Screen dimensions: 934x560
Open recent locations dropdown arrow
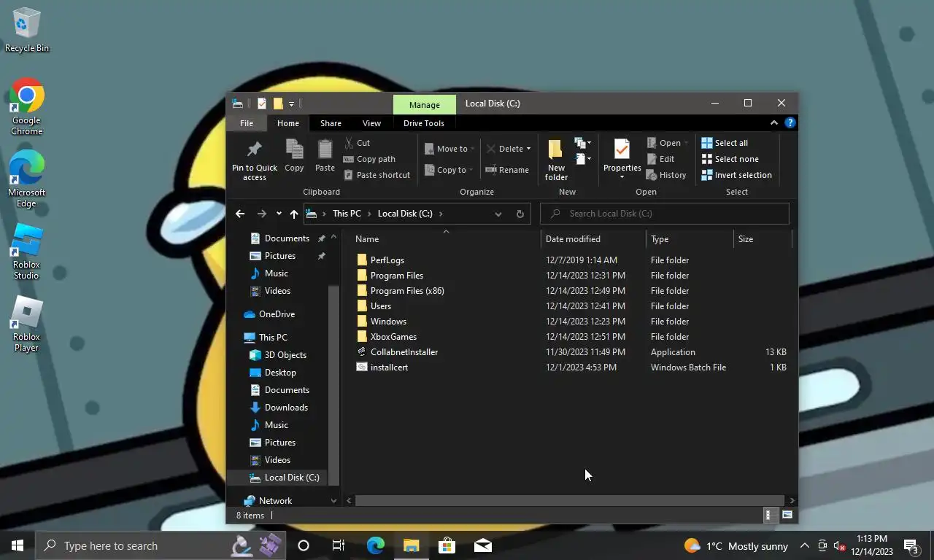[x=279, y=214]
